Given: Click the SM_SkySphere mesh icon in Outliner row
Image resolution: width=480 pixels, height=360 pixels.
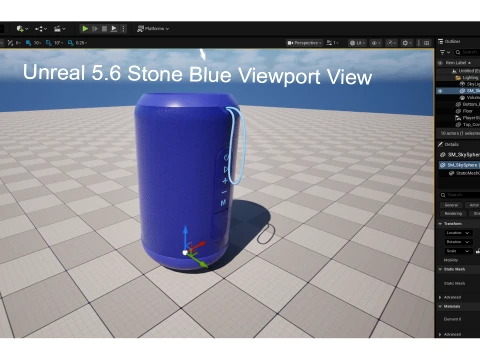Looking at the screenshot, I should pyautogui.click(x=462, y=91).
